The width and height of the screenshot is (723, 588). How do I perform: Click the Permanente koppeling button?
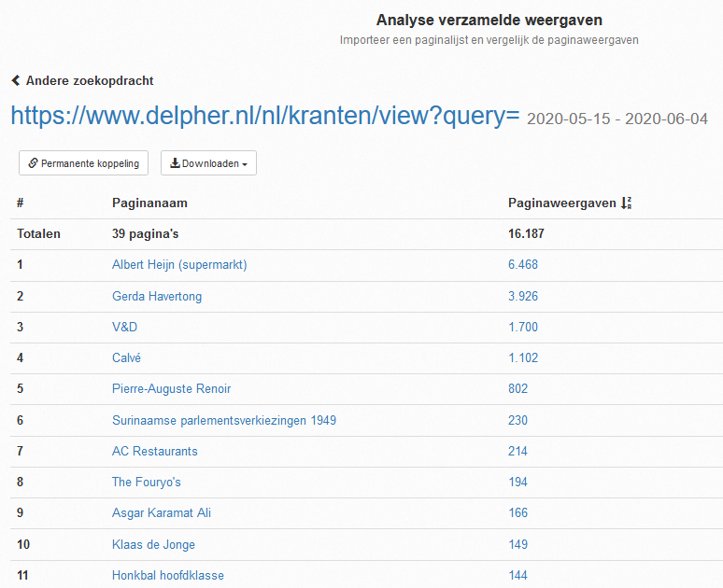point(83,163)
